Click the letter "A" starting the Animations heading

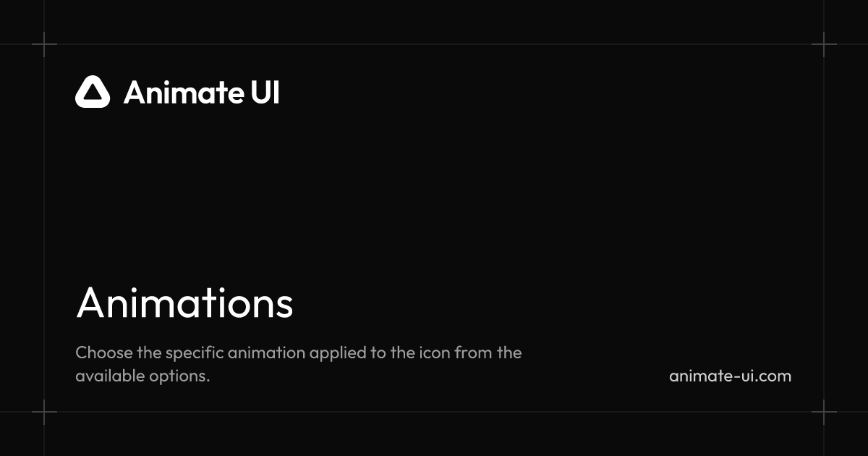pos(89,303)
